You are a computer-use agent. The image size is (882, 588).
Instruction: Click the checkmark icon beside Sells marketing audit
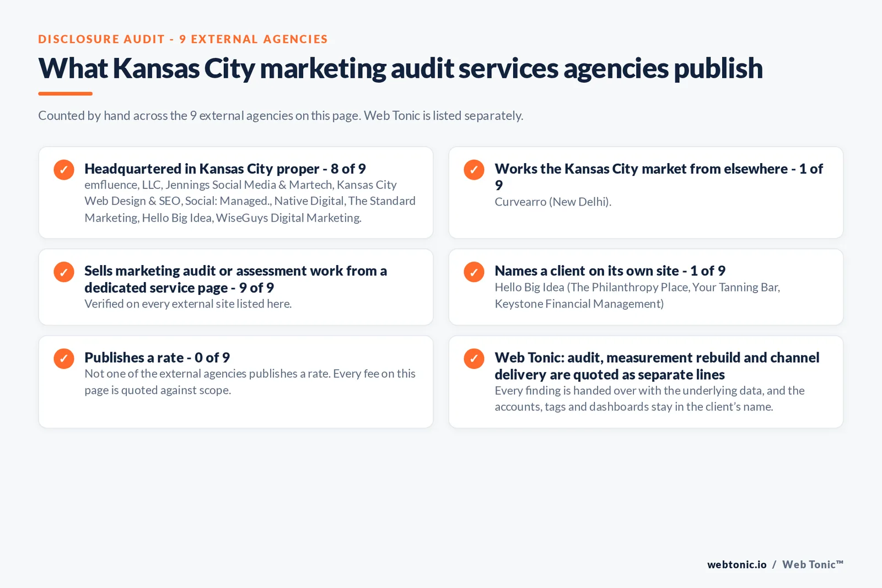(x=64, y=272)
